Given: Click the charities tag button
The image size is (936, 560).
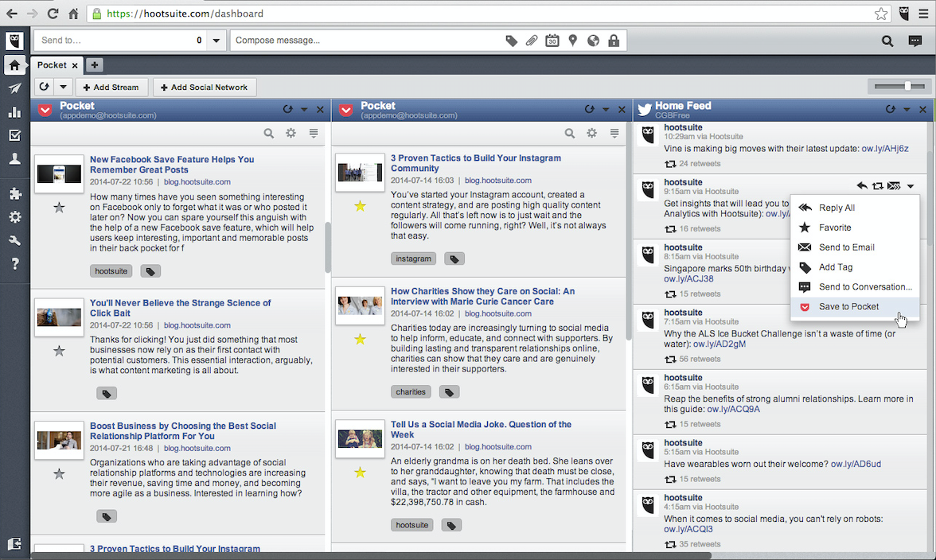Looking at the screenshot, I should tap(411, 392).
